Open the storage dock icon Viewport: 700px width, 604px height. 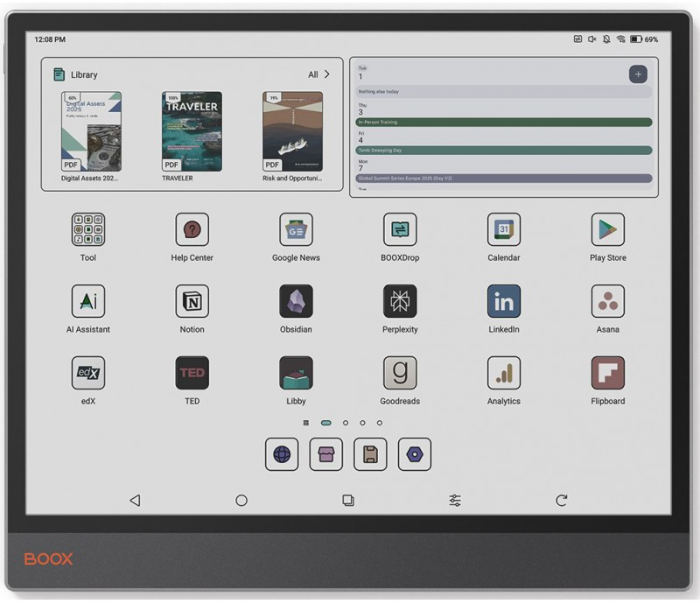coord(370,454)
